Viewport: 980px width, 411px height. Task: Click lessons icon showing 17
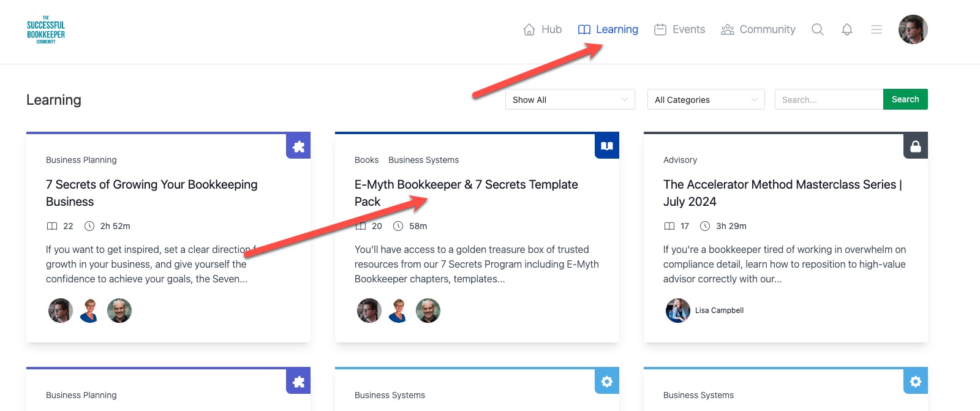[x=669, y=226]
